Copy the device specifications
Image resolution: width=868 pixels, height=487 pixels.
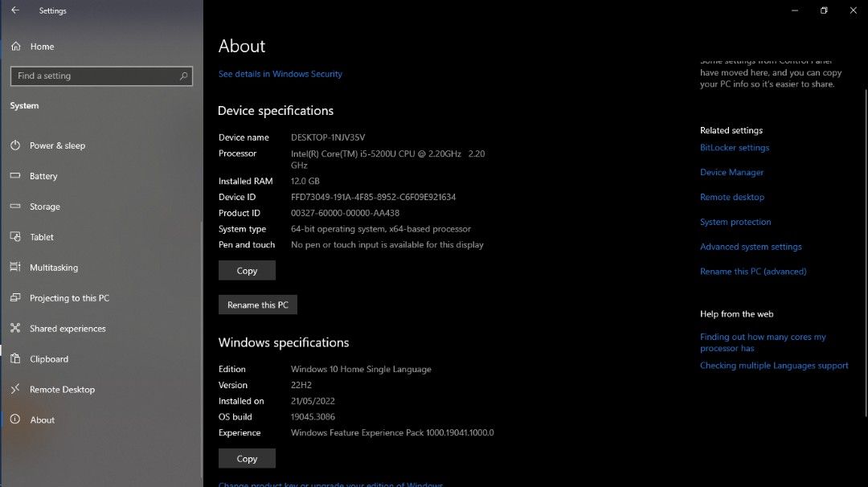(247, 271)
